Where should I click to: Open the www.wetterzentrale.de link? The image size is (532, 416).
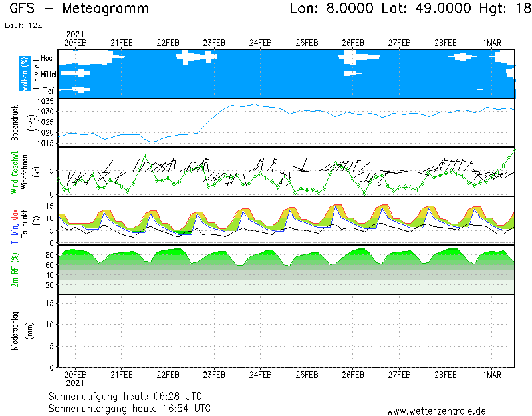tap(436, 411)
